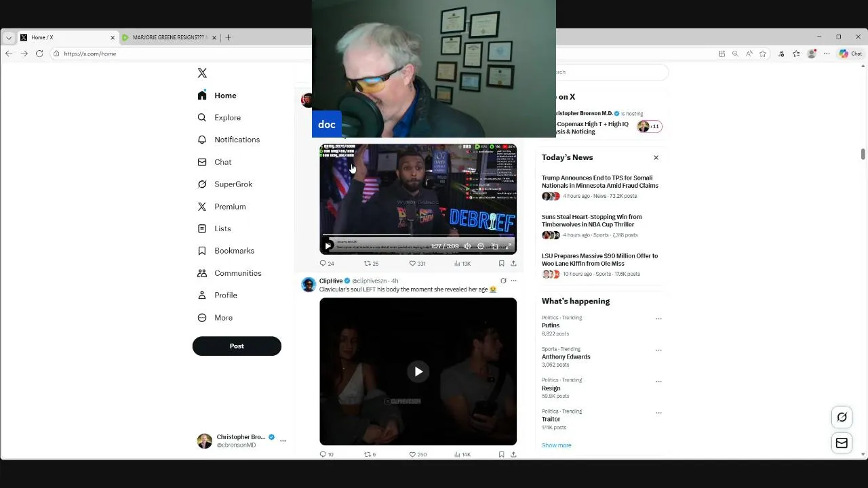868x488 pixels.
Task: Share the Debrief video post
Action: coord(513,264)
